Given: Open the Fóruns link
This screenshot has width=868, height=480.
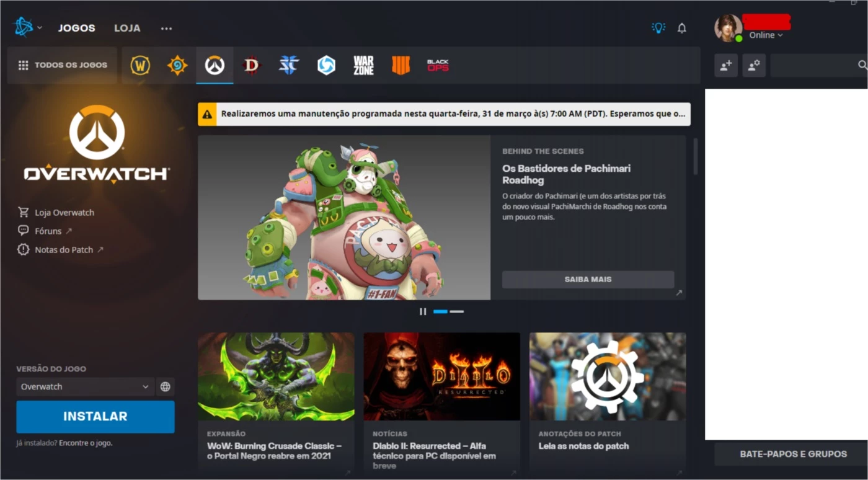Looking at the screenshot, I should click(45, 231).
